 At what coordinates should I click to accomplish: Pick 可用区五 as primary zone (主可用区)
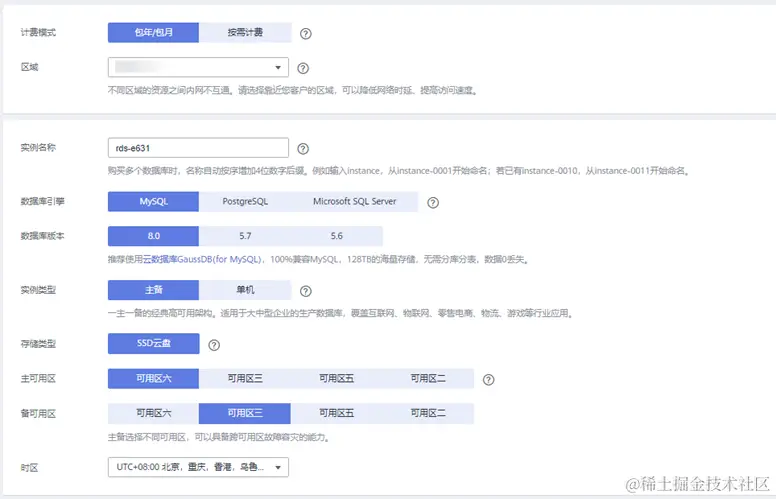tap(337, 379)
